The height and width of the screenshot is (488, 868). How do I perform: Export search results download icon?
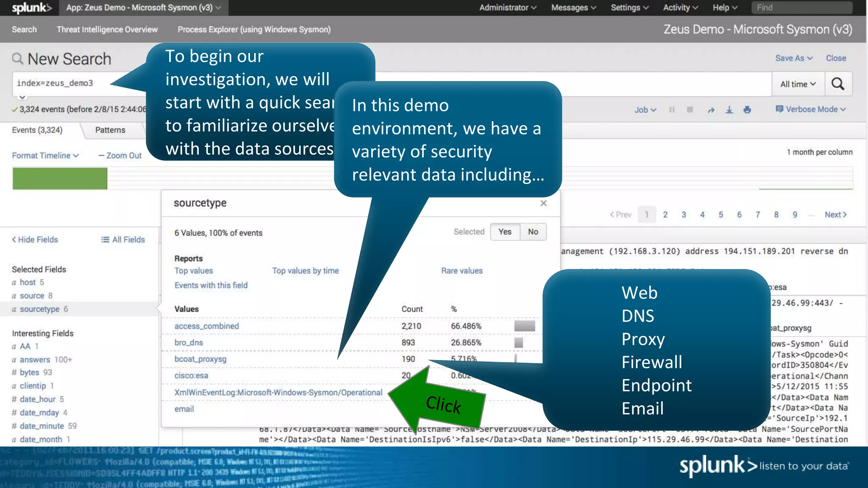pos(729,110)
